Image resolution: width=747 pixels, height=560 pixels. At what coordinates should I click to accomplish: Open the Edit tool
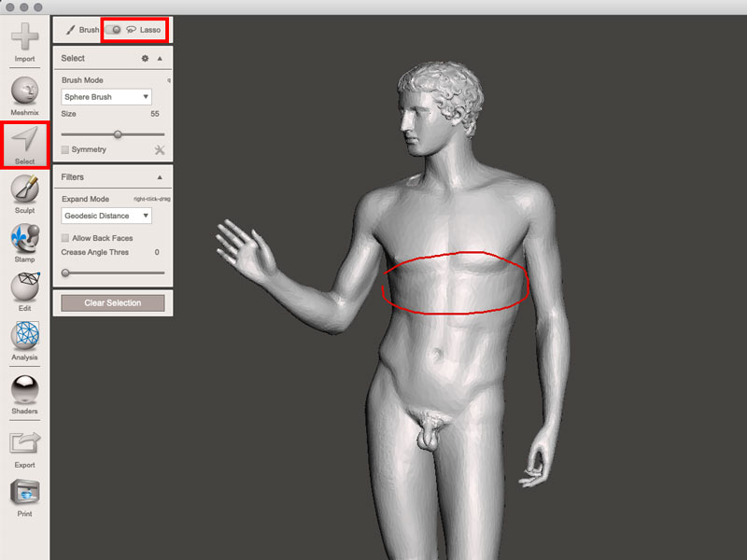click(24, 287)
